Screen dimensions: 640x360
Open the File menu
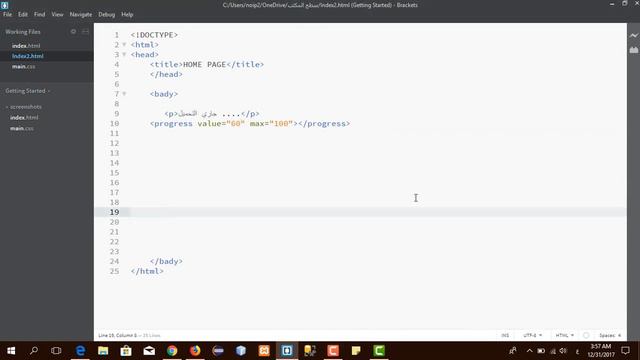pos(7,14)
